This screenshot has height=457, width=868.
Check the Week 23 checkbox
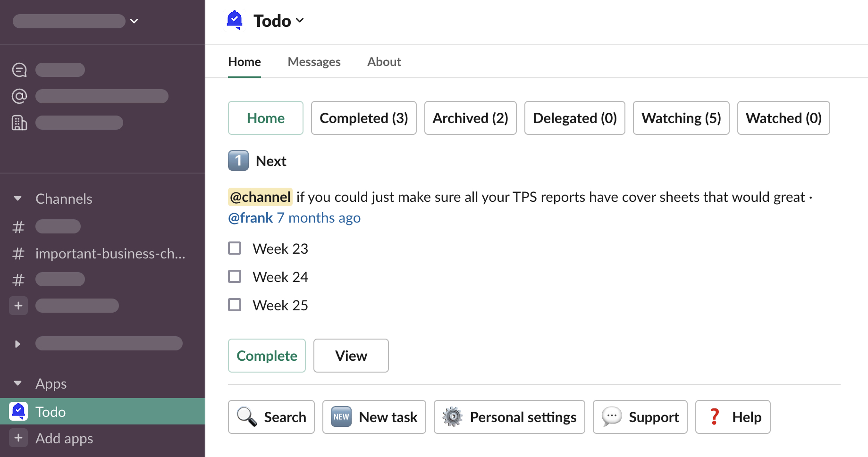tap(235, 248)
